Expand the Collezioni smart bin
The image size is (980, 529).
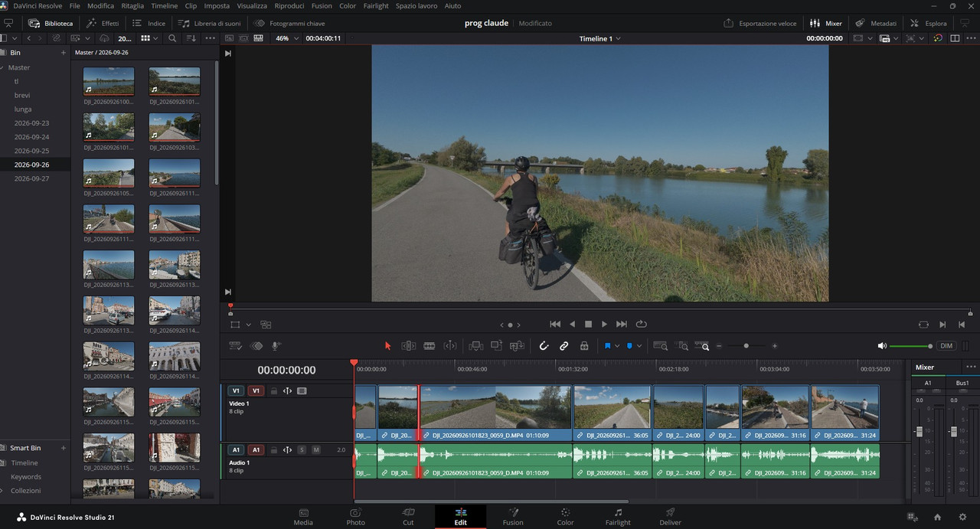click(2, 491)
